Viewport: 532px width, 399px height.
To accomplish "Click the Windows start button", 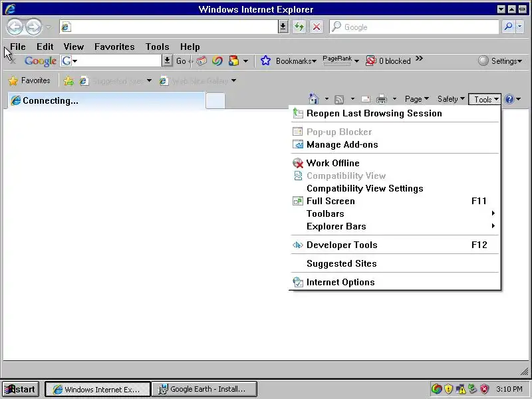I will pos(21,389).
